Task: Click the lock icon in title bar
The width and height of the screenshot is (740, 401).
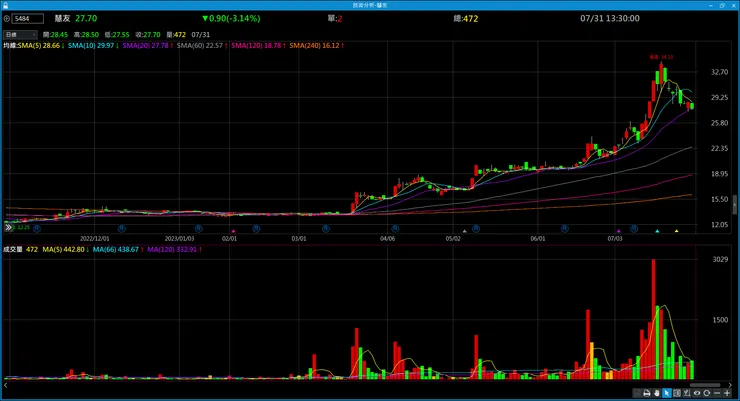Action: [5, 5]
